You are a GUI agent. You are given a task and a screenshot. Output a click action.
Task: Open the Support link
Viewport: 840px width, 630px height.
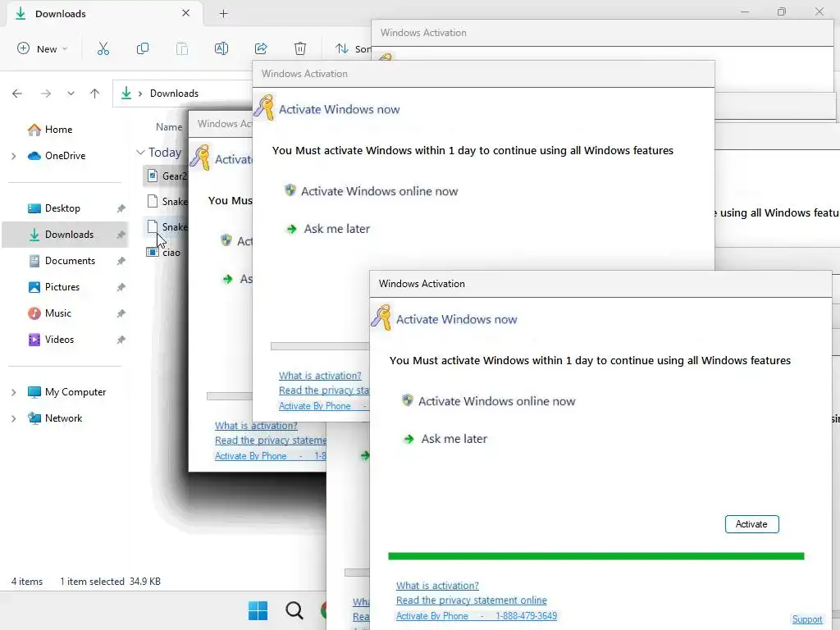click(x=807, y=619)
